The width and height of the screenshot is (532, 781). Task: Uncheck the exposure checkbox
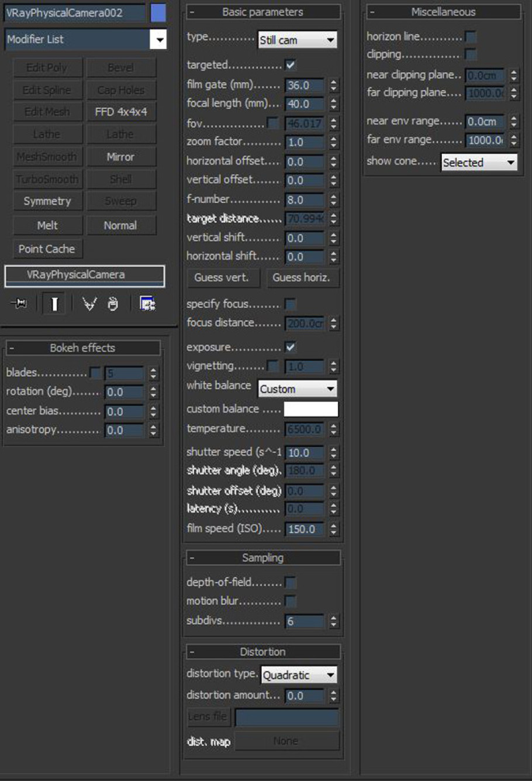(290, 348)
